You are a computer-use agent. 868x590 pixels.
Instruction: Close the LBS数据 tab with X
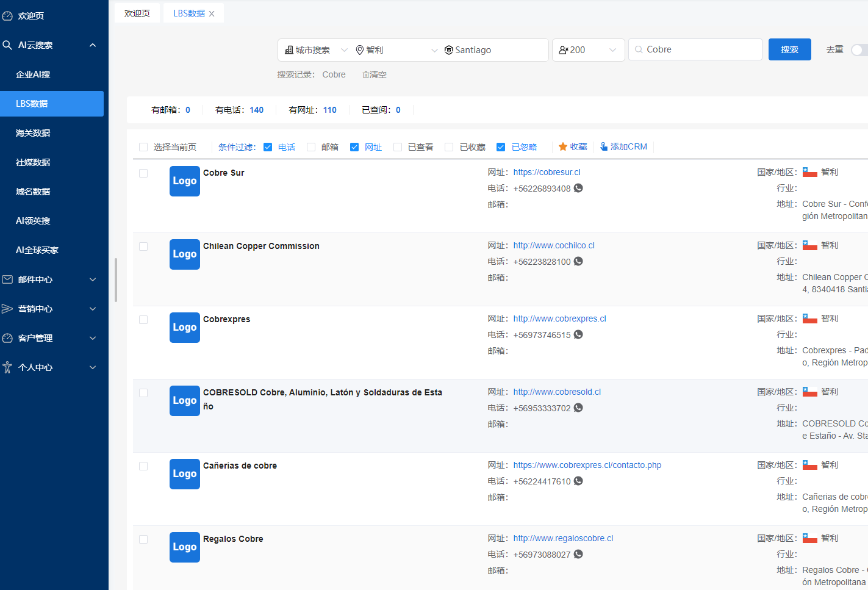(x=212, y=13)
